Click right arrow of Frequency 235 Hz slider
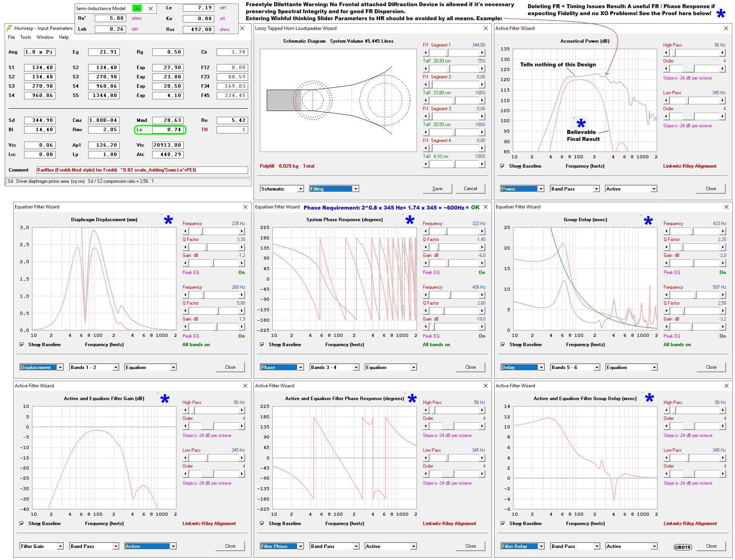 242,231
